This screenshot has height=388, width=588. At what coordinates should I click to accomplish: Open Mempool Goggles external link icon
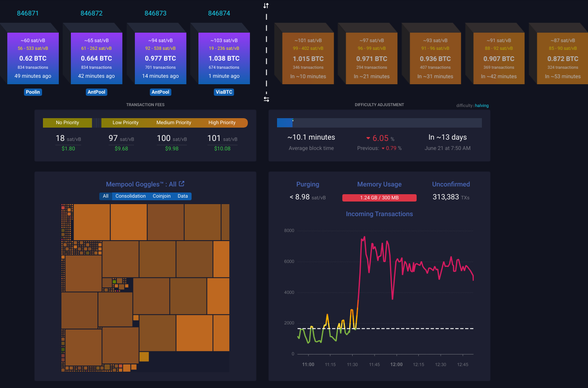182,183
